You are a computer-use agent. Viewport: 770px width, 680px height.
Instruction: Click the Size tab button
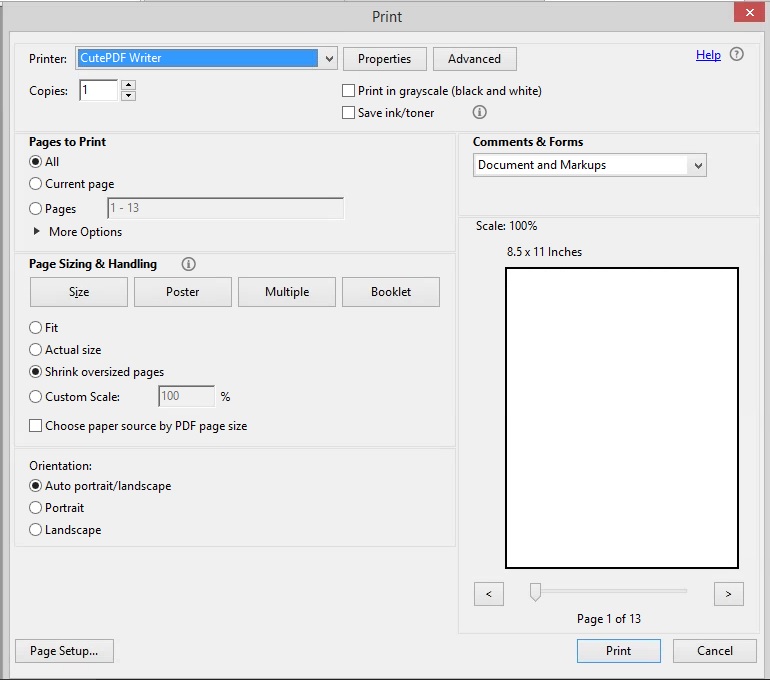[x=79, y=292]
